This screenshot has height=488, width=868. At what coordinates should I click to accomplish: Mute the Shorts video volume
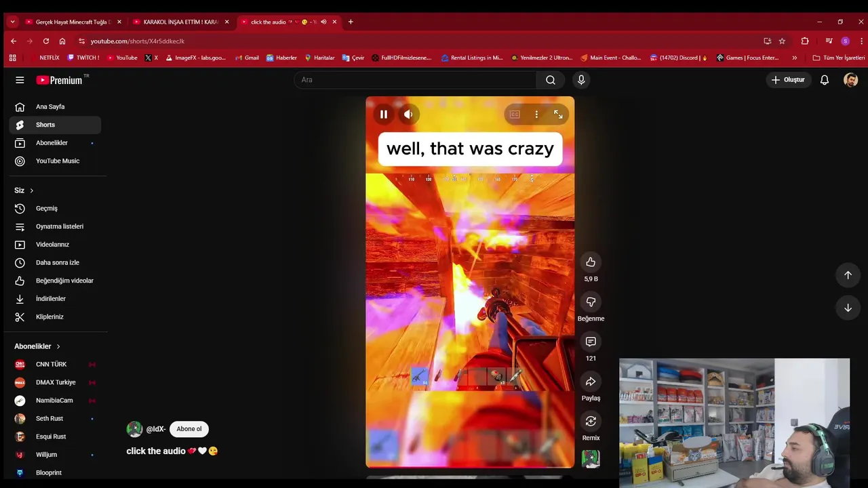pos(408,115)
